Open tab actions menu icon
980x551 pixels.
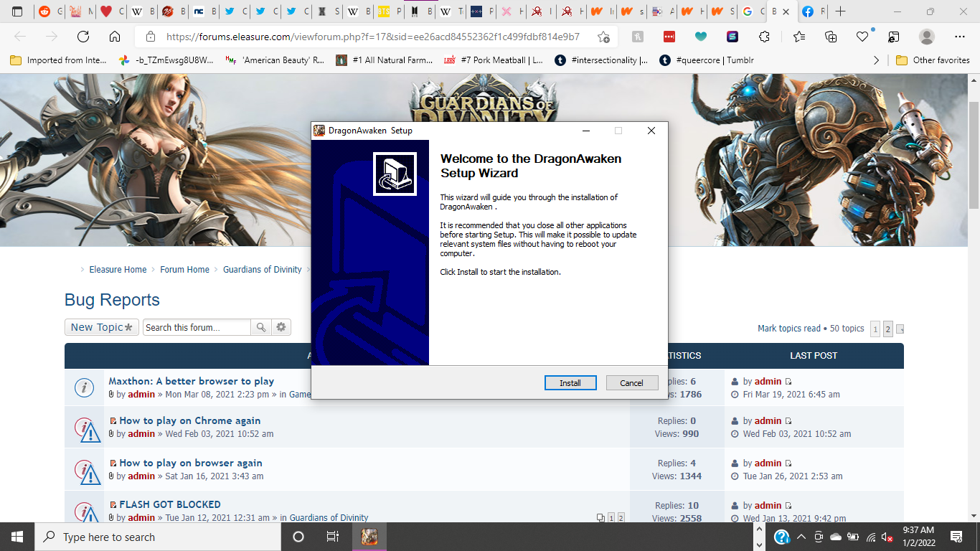[x=17, y=11]
